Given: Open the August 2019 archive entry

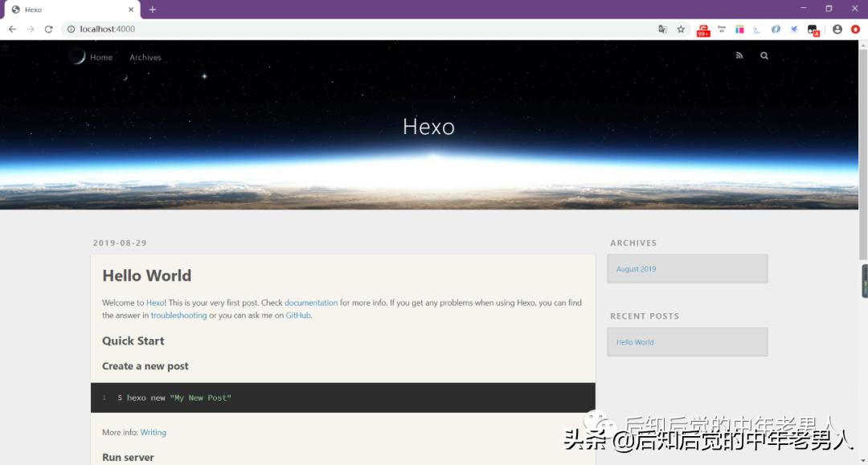Looking at the screenshot, I should 636,268.
